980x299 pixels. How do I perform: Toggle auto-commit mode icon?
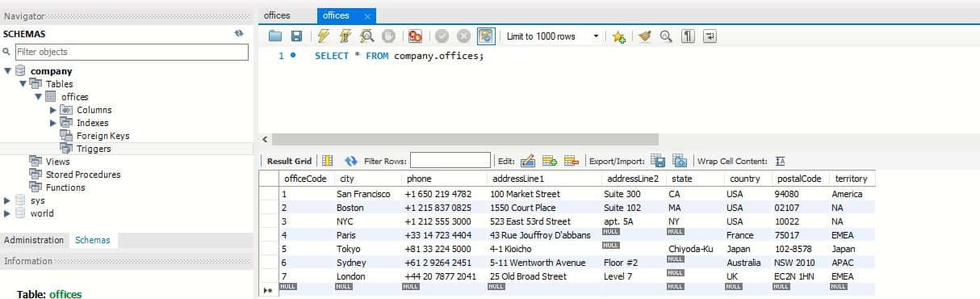(x=486, y=36)
